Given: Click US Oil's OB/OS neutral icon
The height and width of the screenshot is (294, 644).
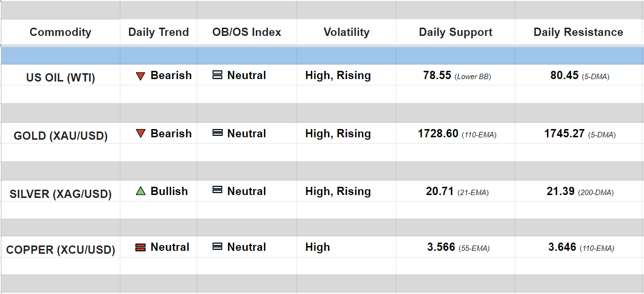Looking at the screenshot, I should pyautogui.click(x=217, y=75).
